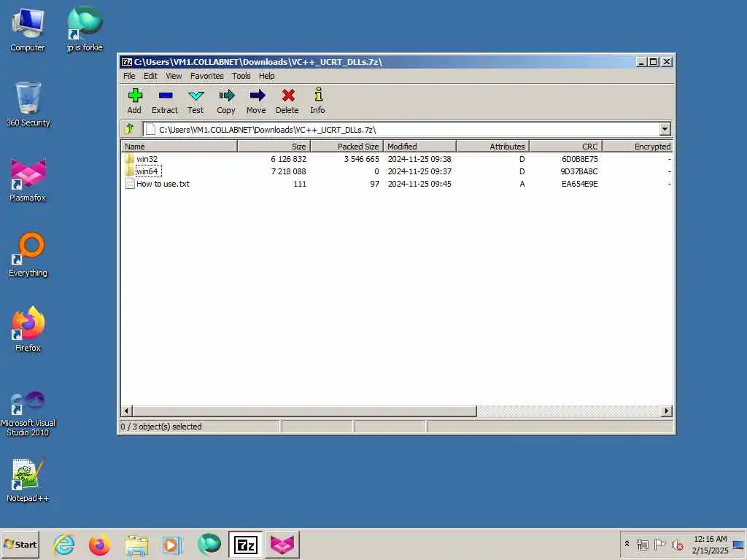
Task: Click the status text 0 / 3 object(s) selected
Action: [x=161, y=426]
